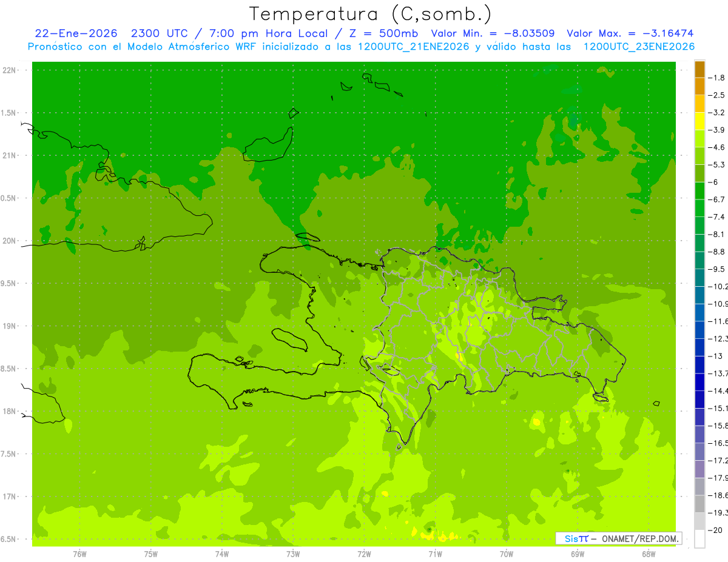Image resolution: width=728 pixels, height=562 pixels.
Task: Pick the lime swatch between -3.9 and -4.6
Action: point(699,139)
